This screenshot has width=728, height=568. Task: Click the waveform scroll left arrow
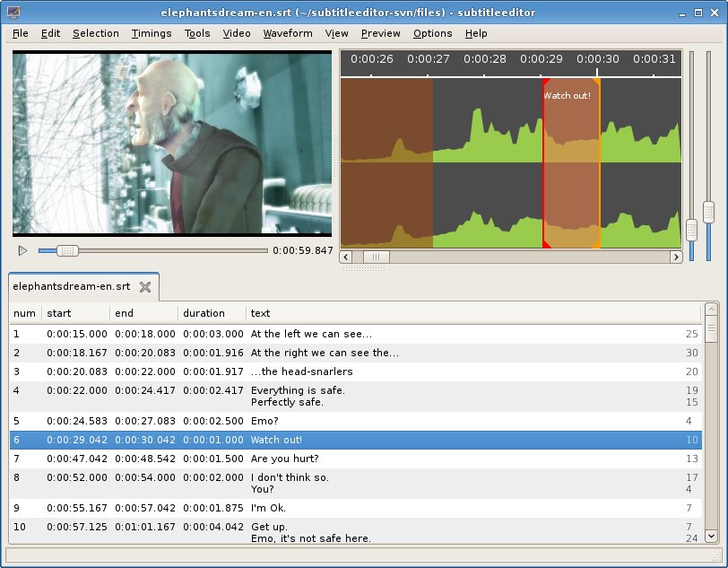click(346, 257)
